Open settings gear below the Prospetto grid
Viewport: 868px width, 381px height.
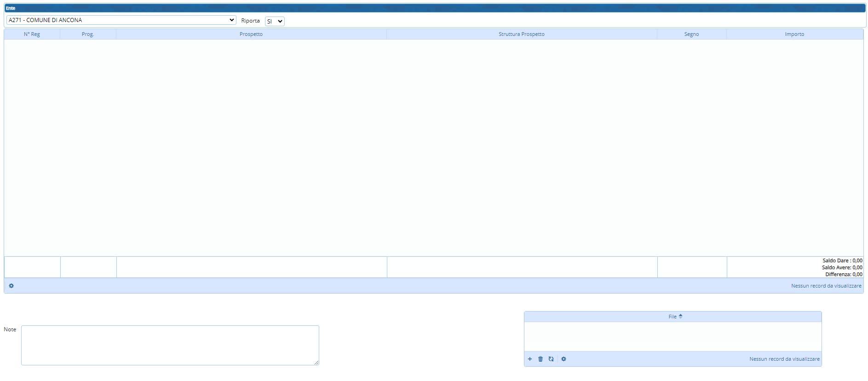[11, 286]
